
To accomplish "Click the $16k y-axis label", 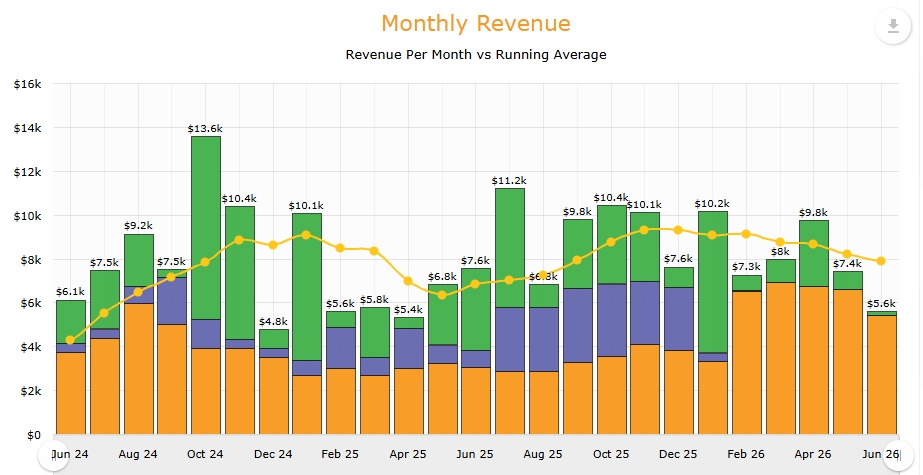I will point(27,84).
